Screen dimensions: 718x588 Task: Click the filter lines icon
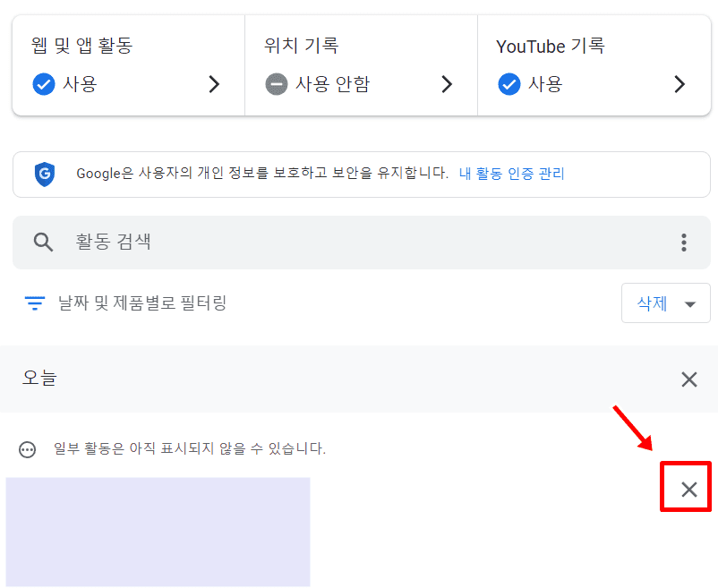pos(35,303)
